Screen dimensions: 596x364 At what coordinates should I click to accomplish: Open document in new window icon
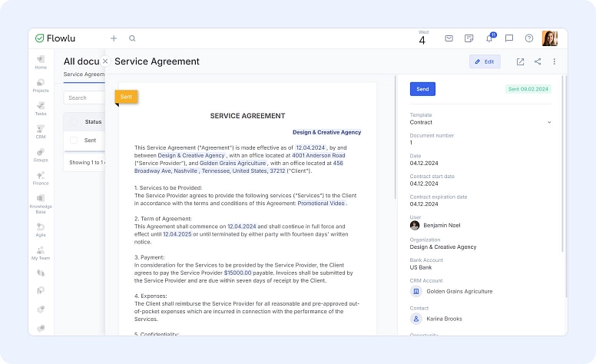pos(520,61)
